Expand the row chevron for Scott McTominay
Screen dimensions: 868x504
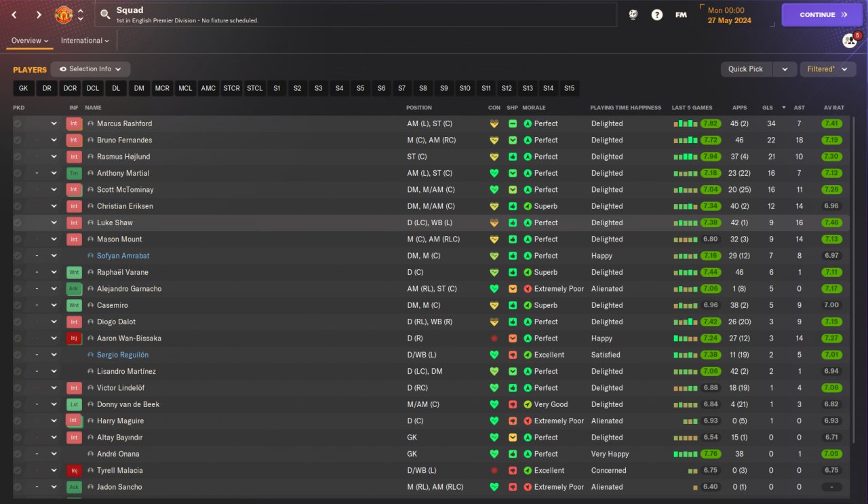(x=54, y=189)
